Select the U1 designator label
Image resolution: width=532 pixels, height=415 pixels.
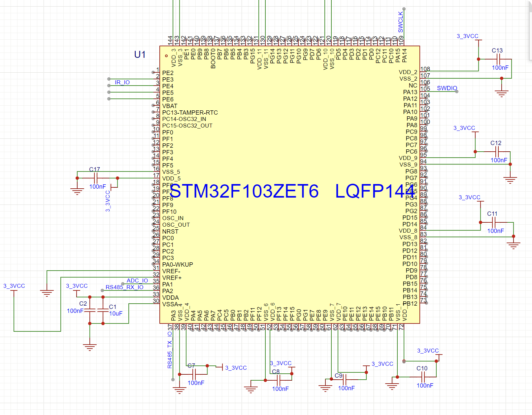140,55
